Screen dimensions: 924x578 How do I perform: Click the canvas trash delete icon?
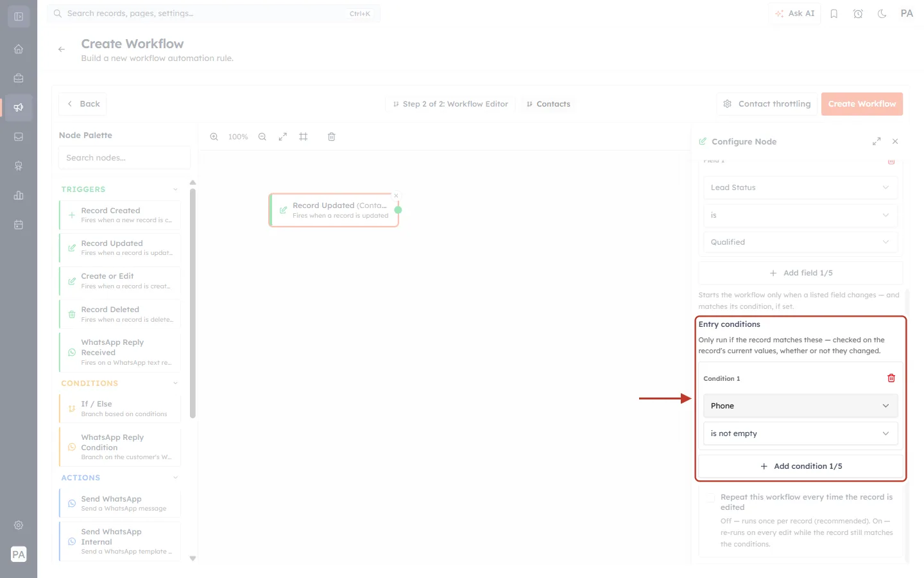[x=332, y=137]
